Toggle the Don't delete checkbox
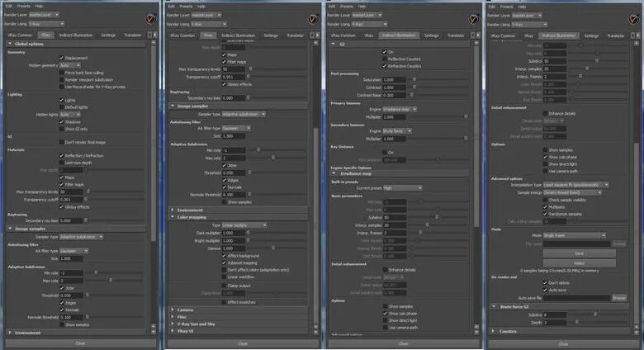This screenshot has width=644, height=350. [546, 283]
